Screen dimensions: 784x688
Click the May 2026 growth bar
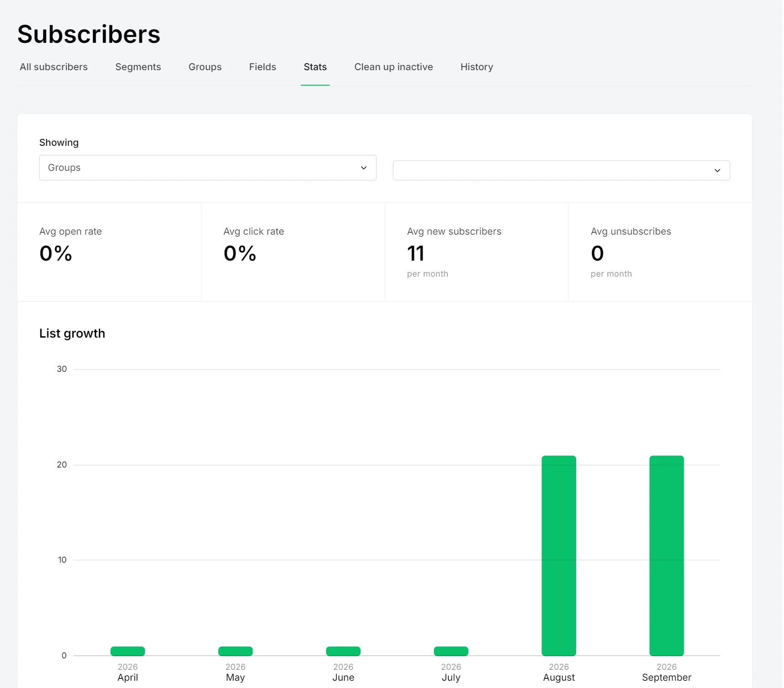[236, 651]
